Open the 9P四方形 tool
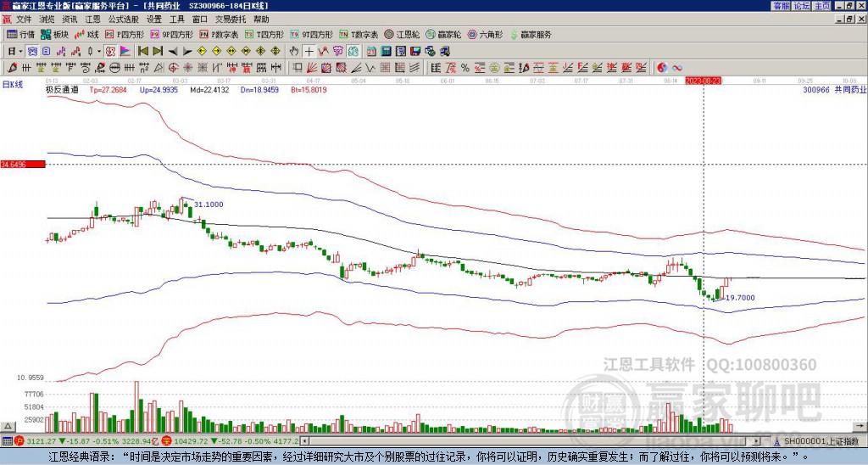Viewport: 868px width, 465px height. [171, 34]
